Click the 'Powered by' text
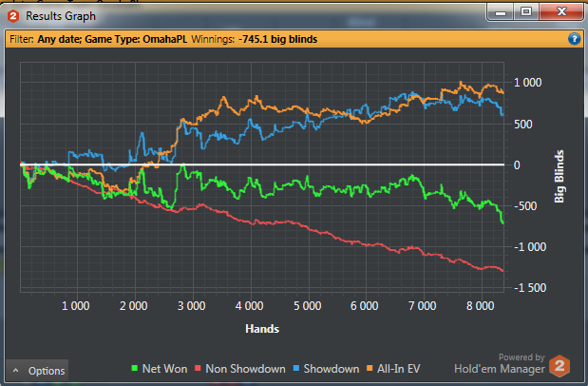588x386 pixels. point(522,357)
